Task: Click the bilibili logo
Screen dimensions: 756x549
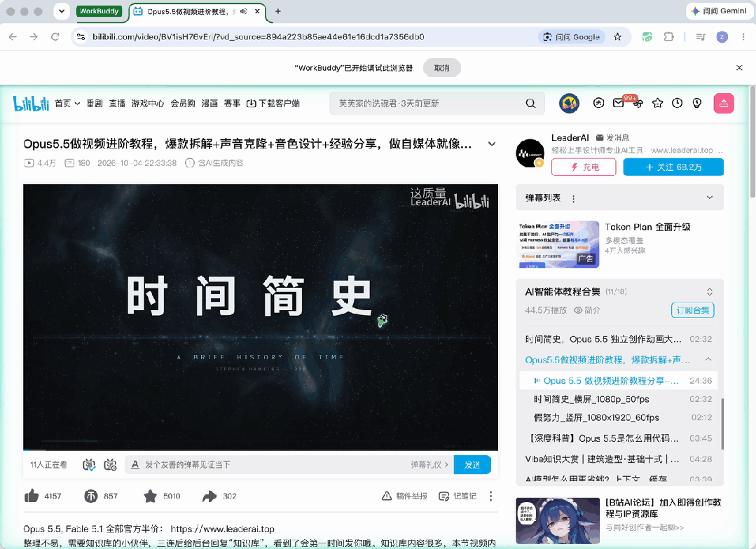Action: coord(31,103)
